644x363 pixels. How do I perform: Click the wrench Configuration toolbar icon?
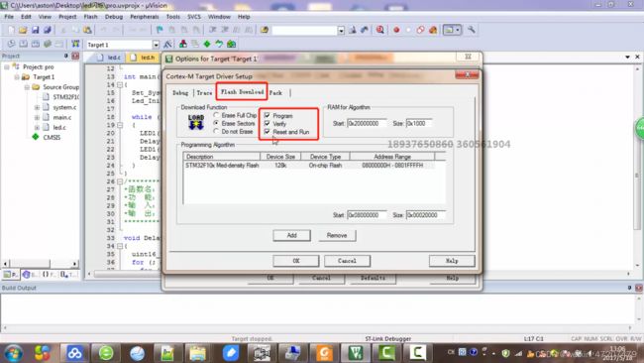click(x=472, y=30)
